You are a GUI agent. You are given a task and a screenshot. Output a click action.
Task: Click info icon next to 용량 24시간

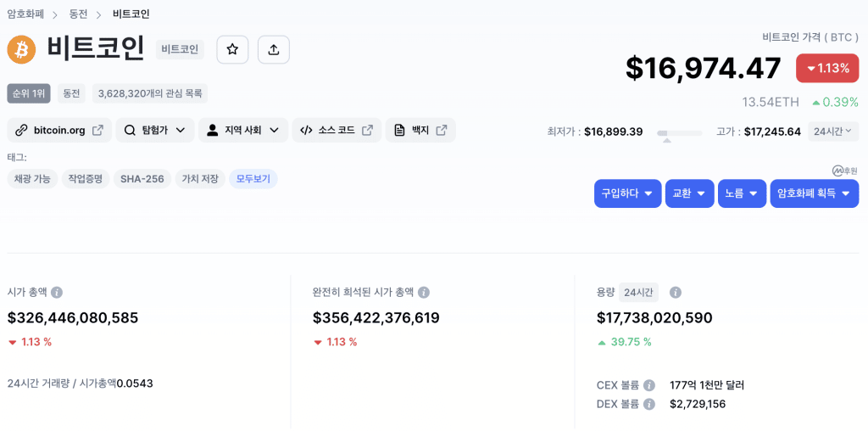[x=676, y=293]
